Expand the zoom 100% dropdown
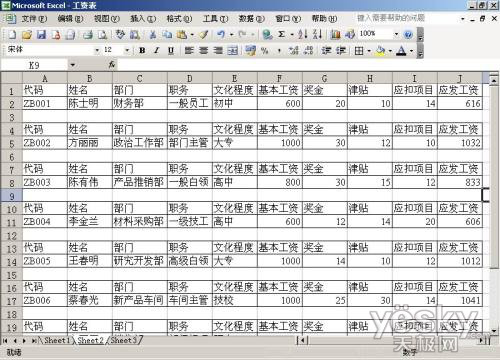 [x=396, y=34]
